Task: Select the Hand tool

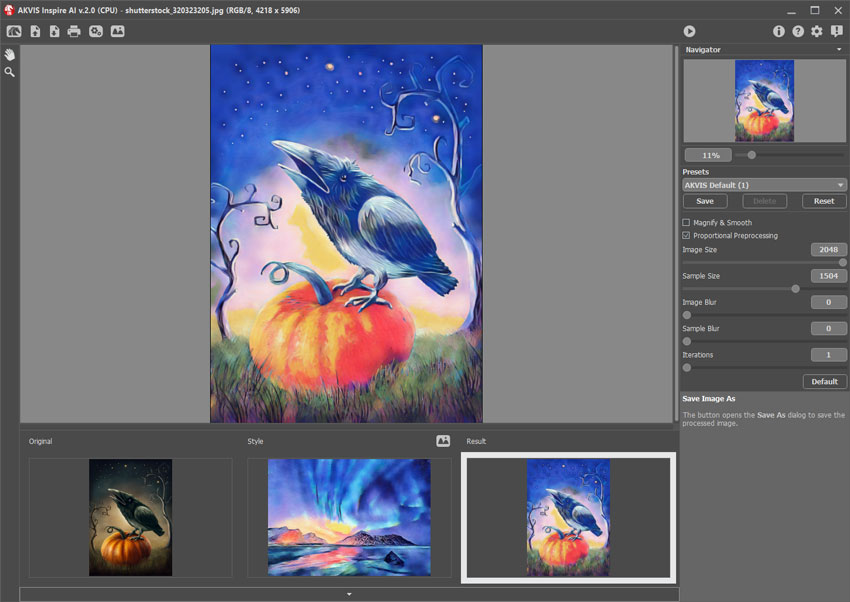Action: coord(9,54)
